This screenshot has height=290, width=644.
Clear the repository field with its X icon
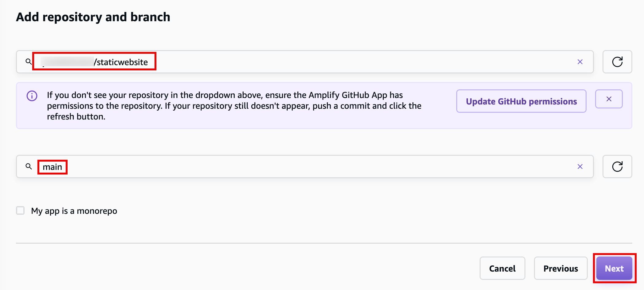point(580,61)
